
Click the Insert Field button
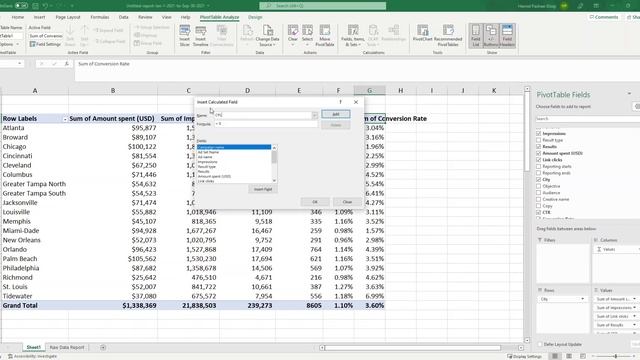263,189
